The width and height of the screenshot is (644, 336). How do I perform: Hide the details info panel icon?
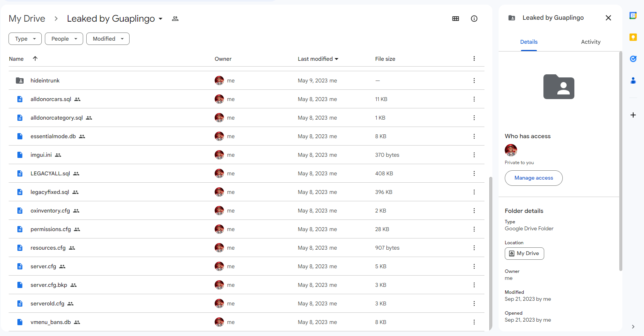pos(474,19)
